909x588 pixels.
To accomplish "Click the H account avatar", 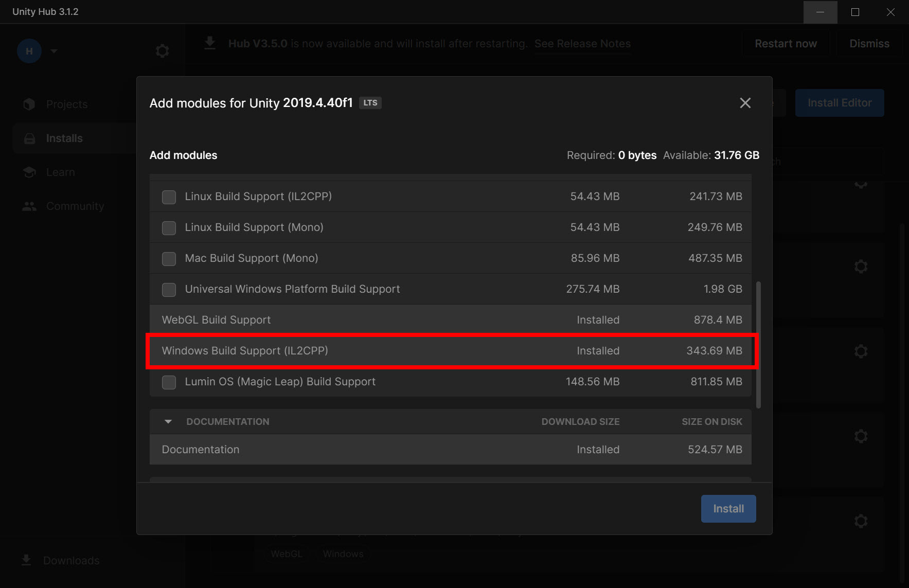I will (29, 51).
